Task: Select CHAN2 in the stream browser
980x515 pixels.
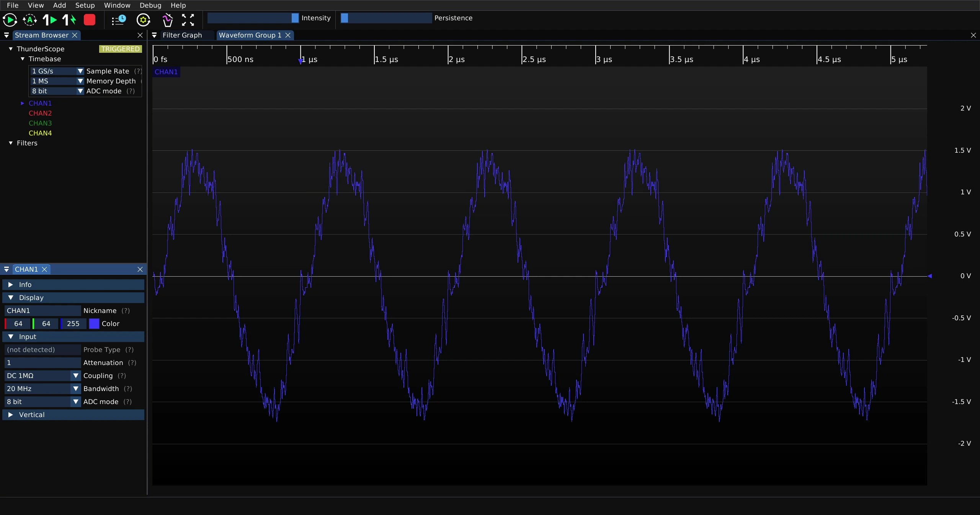Action: coord(40,113)
